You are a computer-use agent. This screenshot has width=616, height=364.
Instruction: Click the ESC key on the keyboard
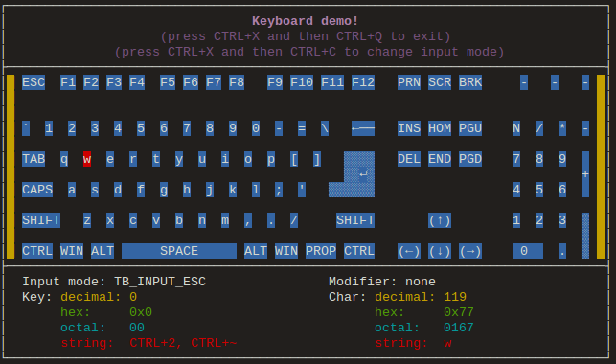click(34, 82)
